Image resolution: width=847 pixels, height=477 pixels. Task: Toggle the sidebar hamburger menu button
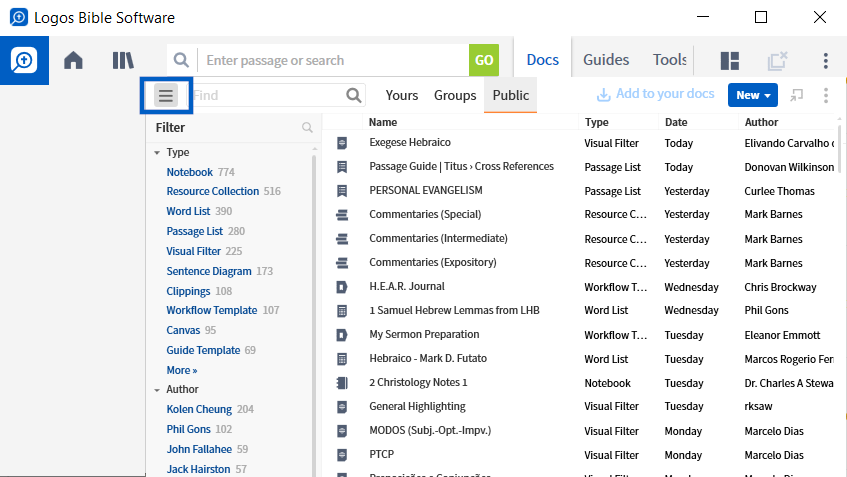pos(166,96)
